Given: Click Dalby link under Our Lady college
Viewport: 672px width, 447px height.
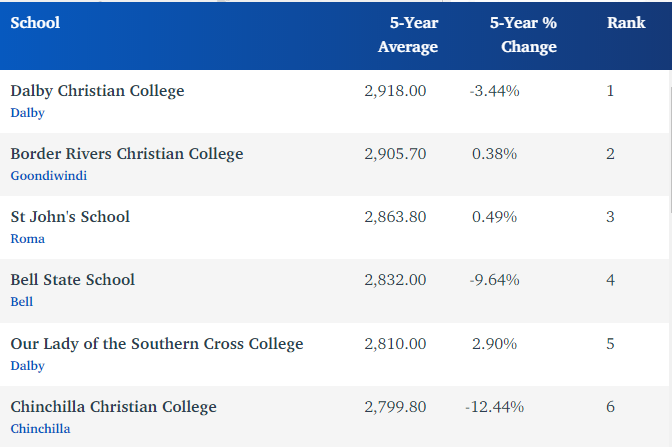Looking at the screenshot, I should click(x=27, y=366).
